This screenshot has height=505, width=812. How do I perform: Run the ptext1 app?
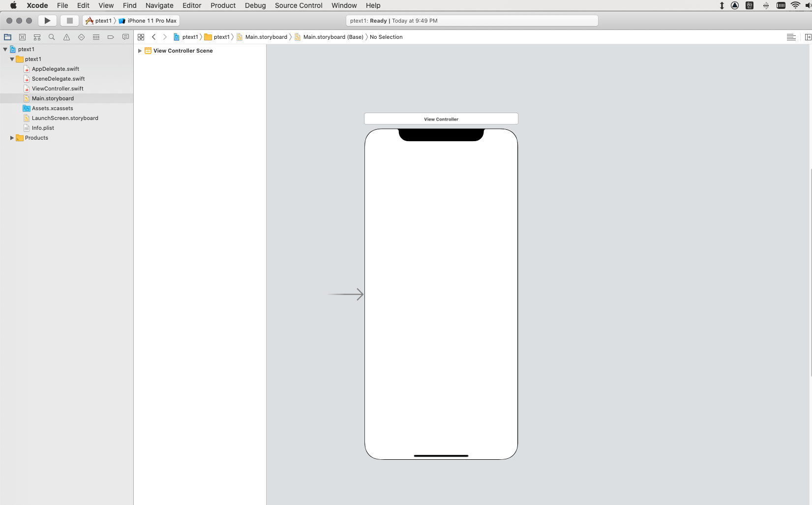coord(47,21)
